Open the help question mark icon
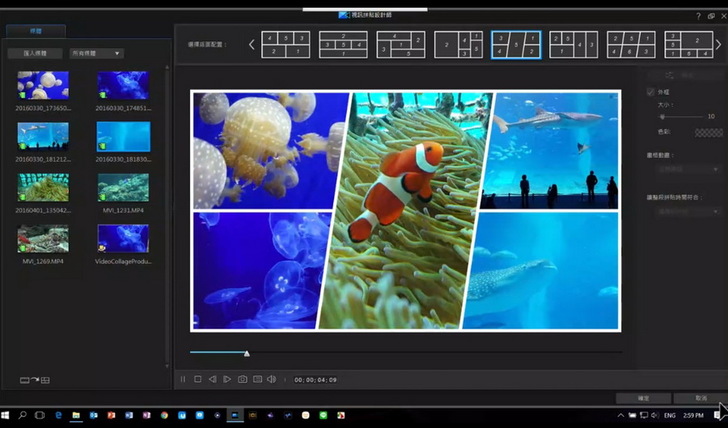 tap(698, 16)
